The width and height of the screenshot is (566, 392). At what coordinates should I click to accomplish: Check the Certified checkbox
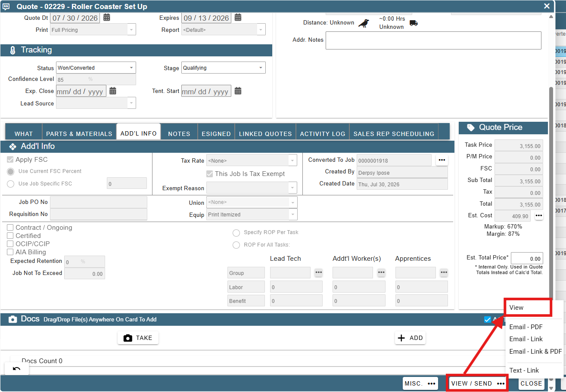(10, 236)
